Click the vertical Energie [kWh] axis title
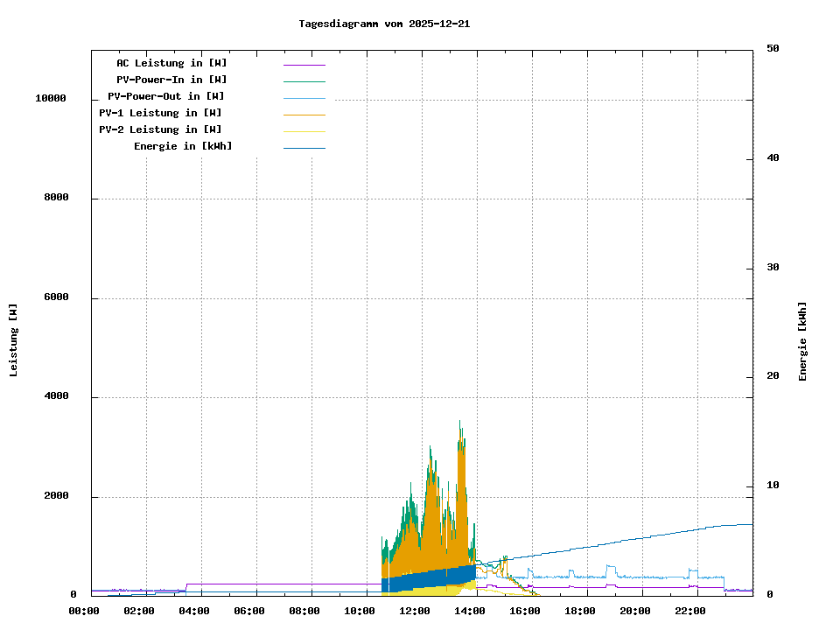This screenshot has width=840, height=630. [x=802, y=341]
